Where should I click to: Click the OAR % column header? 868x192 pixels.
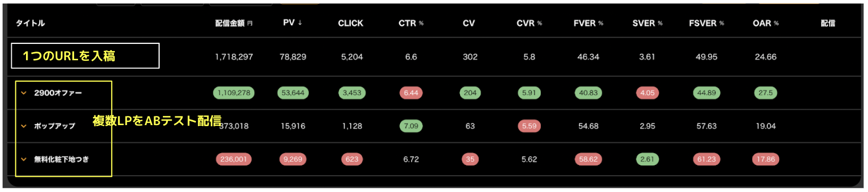coord(765,23)
